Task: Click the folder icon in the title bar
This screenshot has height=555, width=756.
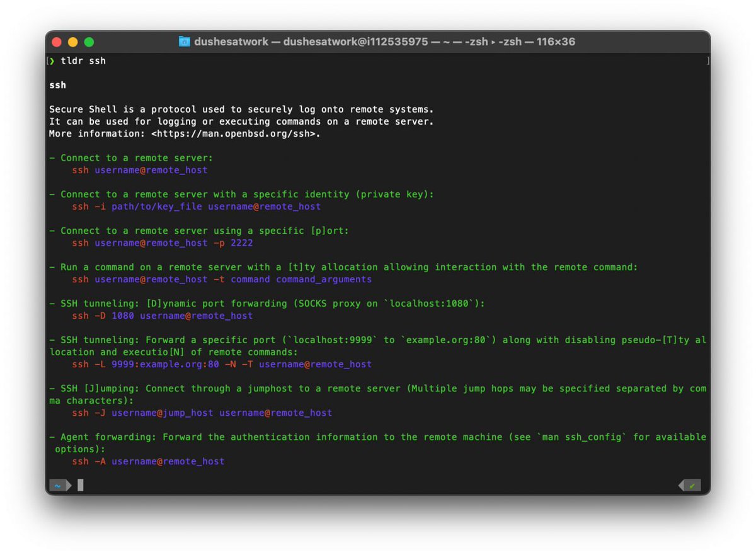Action: click(184, 42)
